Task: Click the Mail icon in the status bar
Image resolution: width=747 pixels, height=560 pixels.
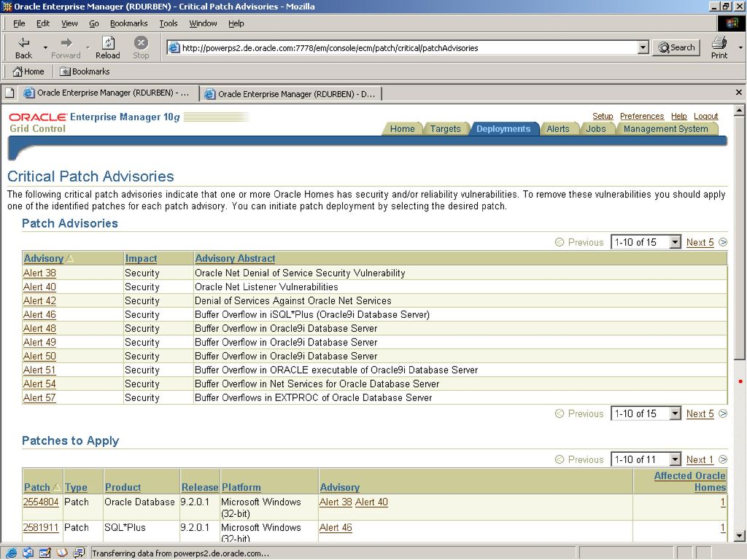Action: [28, 553]
